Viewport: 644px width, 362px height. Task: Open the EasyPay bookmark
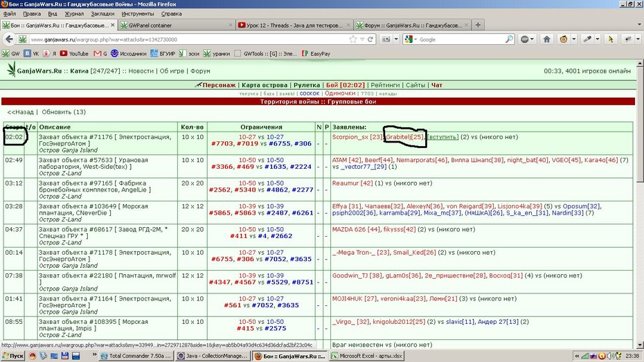tap(316, 54)
